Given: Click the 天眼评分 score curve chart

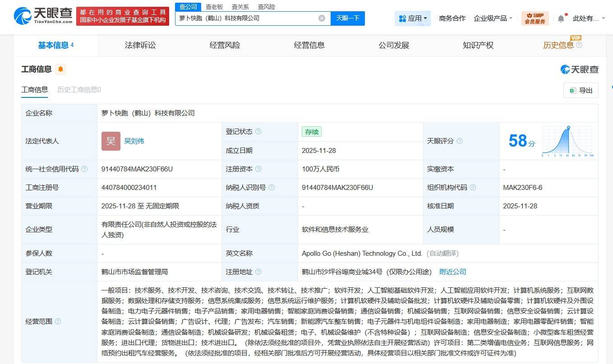Looking at the screenshot, I should 567,141.
